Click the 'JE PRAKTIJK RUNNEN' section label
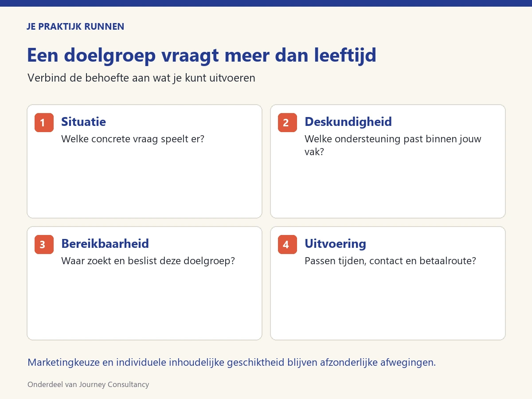The height and width of the screenshot is (399, 532). pyautogui.click(x=75, y=27)
